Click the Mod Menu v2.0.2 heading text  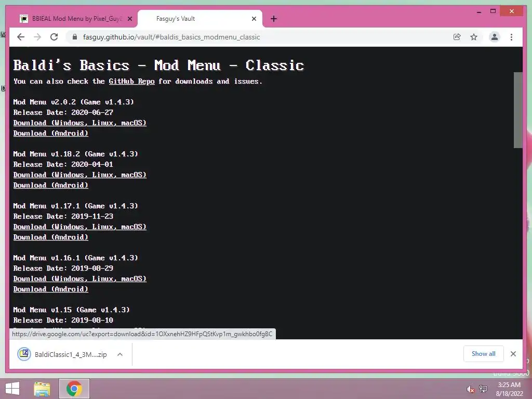pyautogui.click(x=74, y=102)
